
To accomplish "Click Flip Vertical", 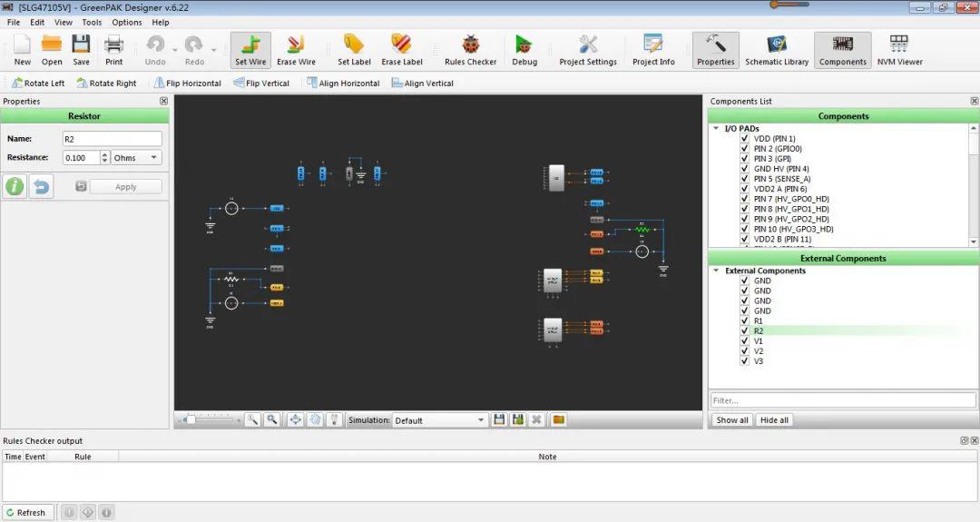I will pyautogui.click(x=261, y=84).
